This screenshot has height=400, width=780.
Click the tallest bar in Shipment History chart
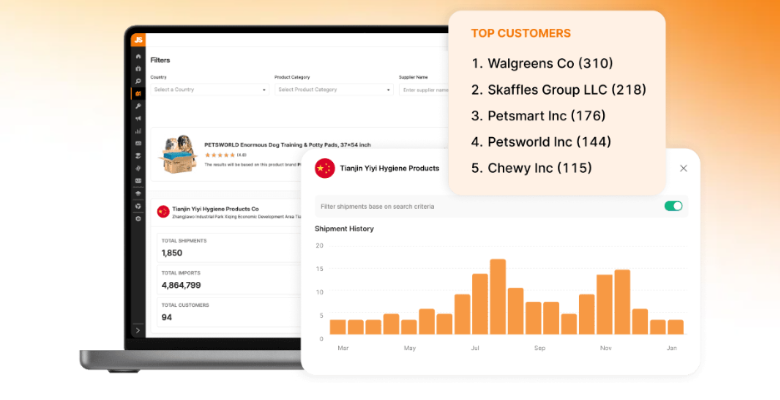(x=498, y=297)
